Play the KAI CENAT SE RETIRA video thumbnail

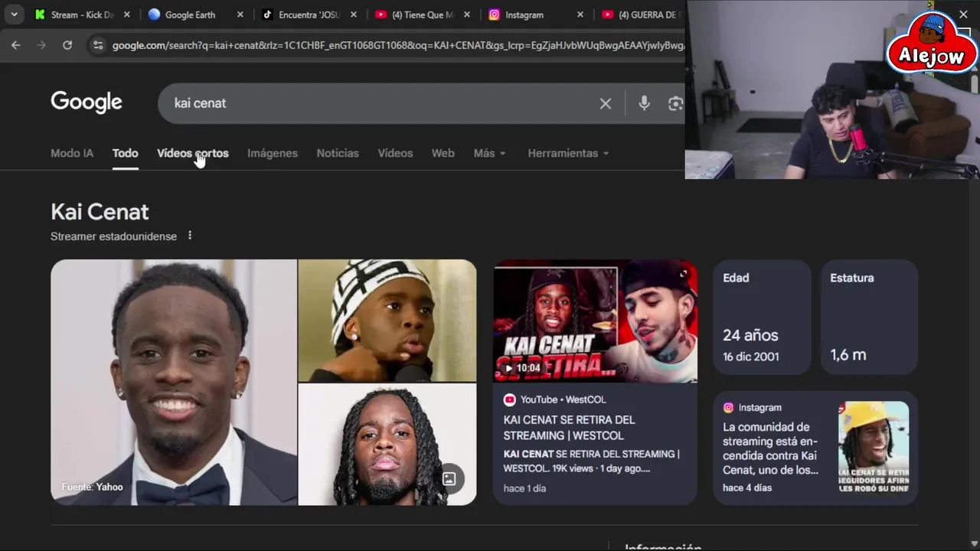click(595, 321)
